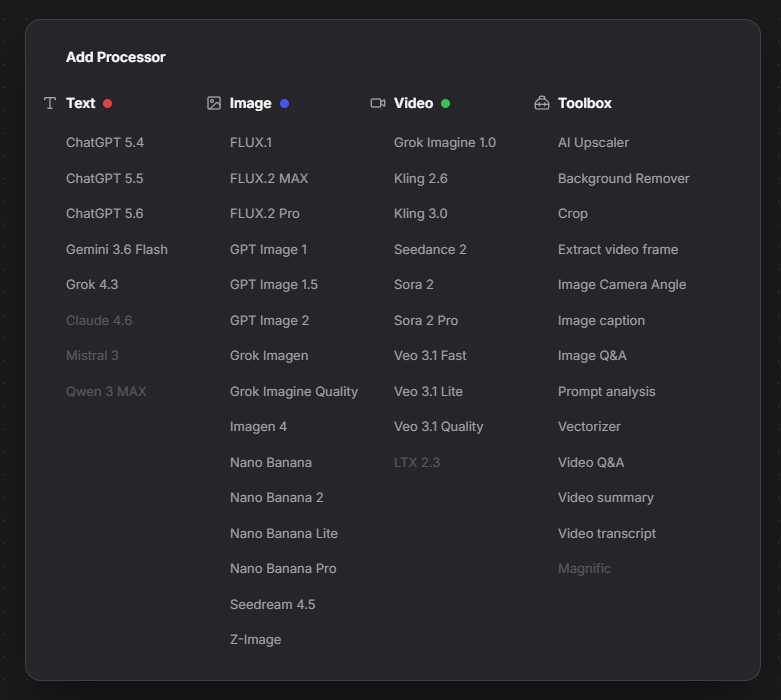Viewport: 781px width, 700px height.
Task: Click the Text category T icon
Action: [x=50, y=103]
